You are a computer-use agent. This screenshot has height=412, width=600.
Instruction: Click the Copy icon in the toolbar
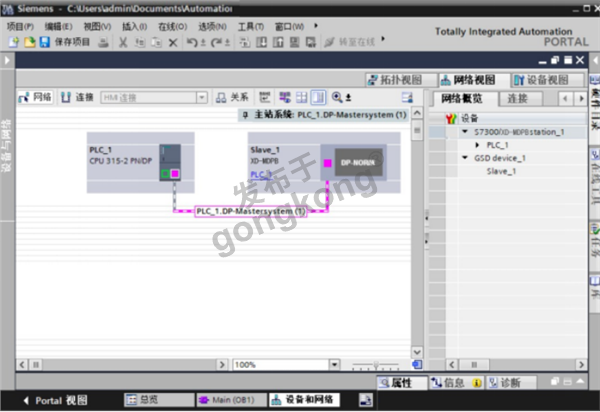click(x=140, y=42)
